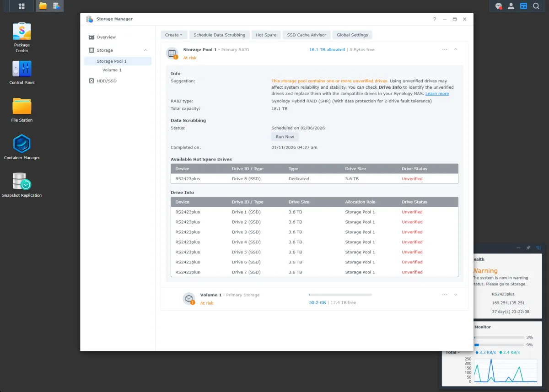
Task: Click Run Now for data scrubbing
Action: pos(285,137)
